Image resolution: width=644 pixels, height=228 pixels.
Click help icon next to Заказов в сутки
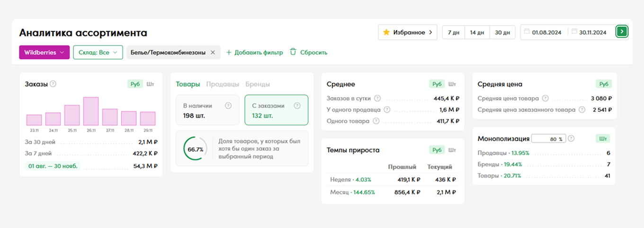pyautogui.click(x=377, y=99)
